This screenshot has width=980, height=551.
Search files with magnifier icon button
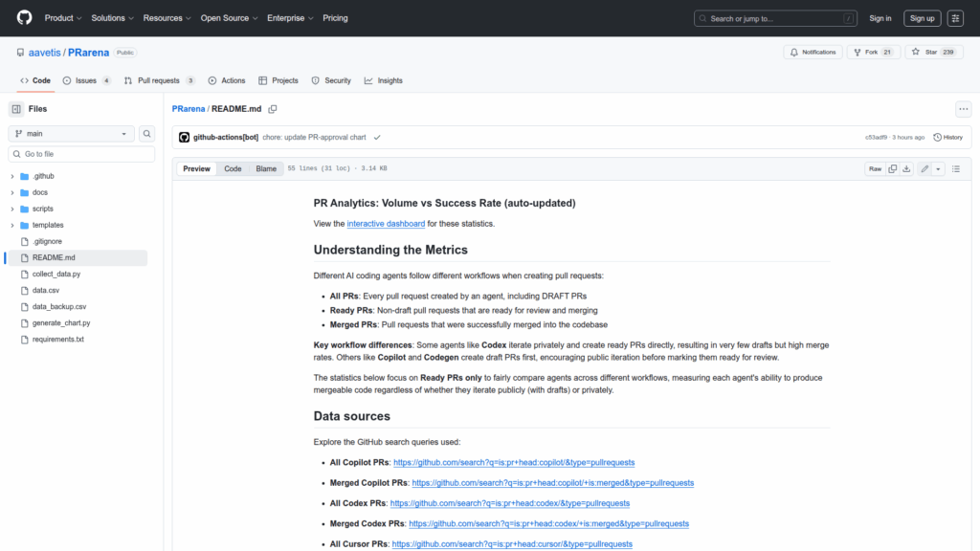(146, 134)
